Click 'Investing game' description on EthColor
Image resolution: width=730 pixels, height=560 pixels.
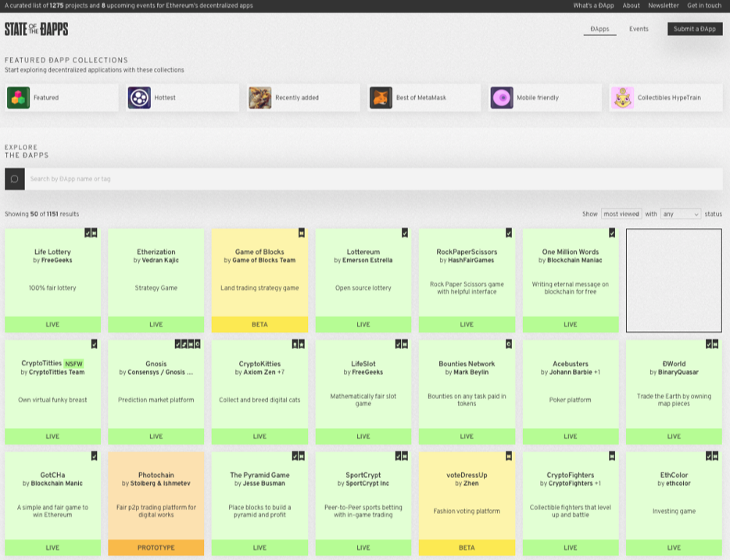tap(675, 511)
